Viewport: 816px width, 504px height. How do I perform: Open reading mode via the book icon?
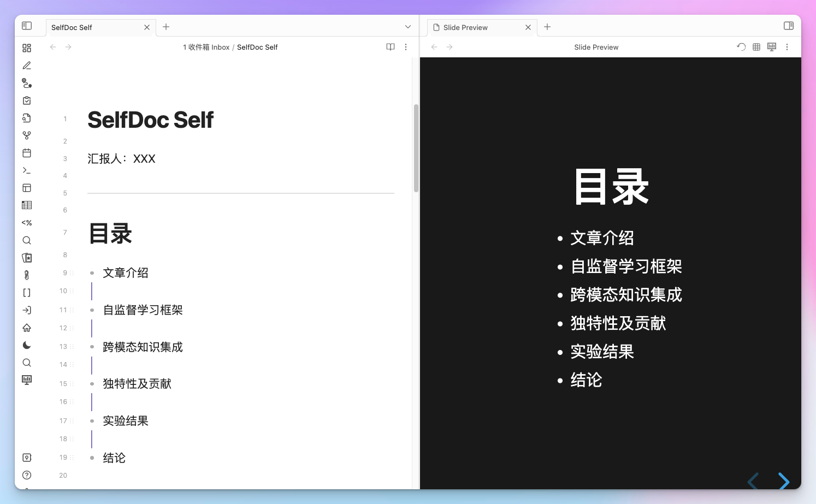[391, 47]
